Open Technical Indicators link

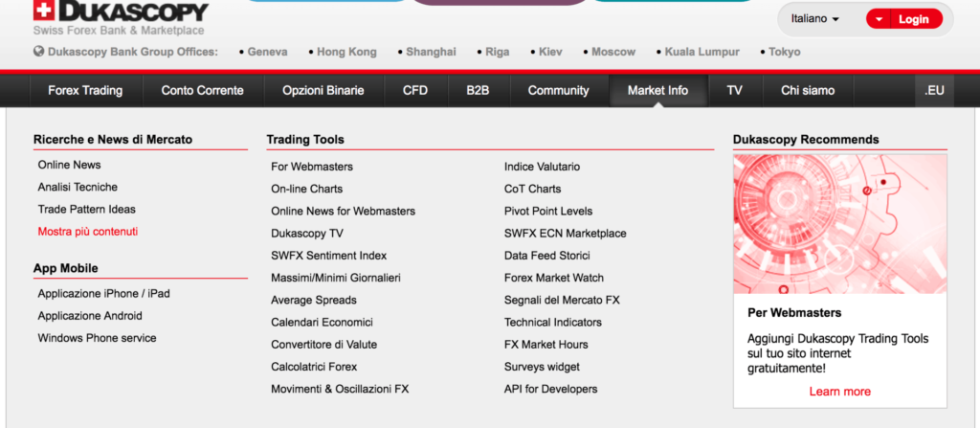coord(552,323)
